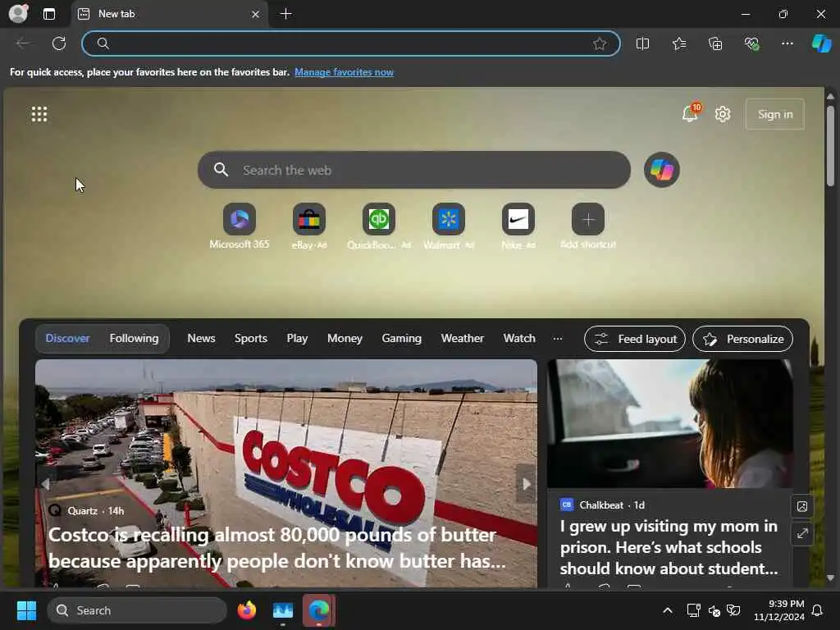Focus the browser address bar
The width and height of the screenshot is (840, 630).
point(351,43)
